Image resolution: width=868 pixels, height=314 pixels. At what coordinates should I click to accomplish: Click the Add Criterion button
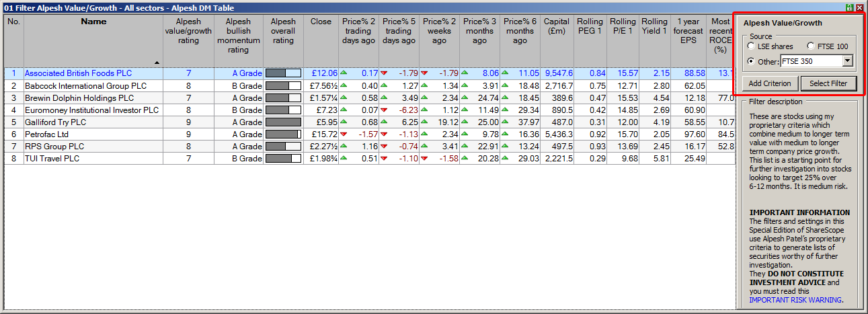click(771, 83)
